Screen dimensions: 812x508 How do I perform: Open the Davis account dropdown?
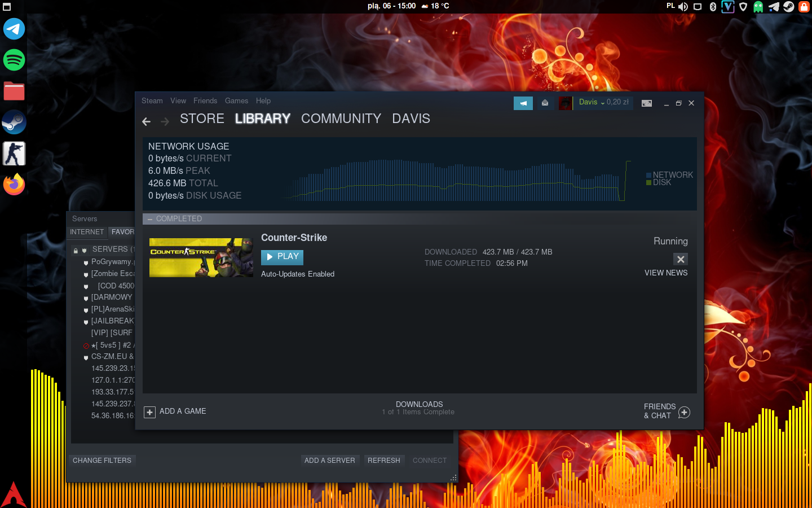pyautogui.click(x=603, y=103)
